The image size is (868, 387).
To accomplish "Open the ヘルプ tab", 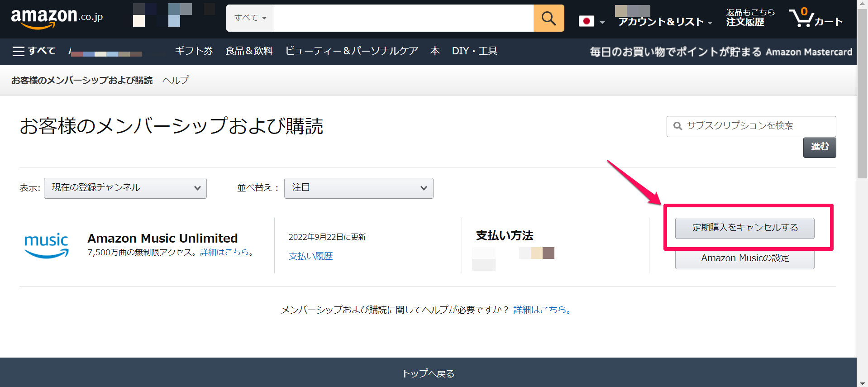I will (176, 80).
